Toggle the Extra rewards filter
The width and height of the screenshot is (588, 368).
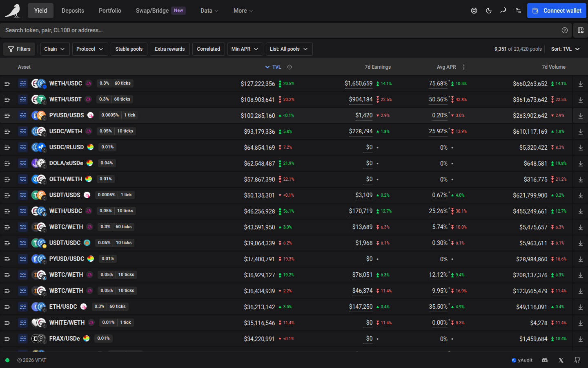pos(170,49)
